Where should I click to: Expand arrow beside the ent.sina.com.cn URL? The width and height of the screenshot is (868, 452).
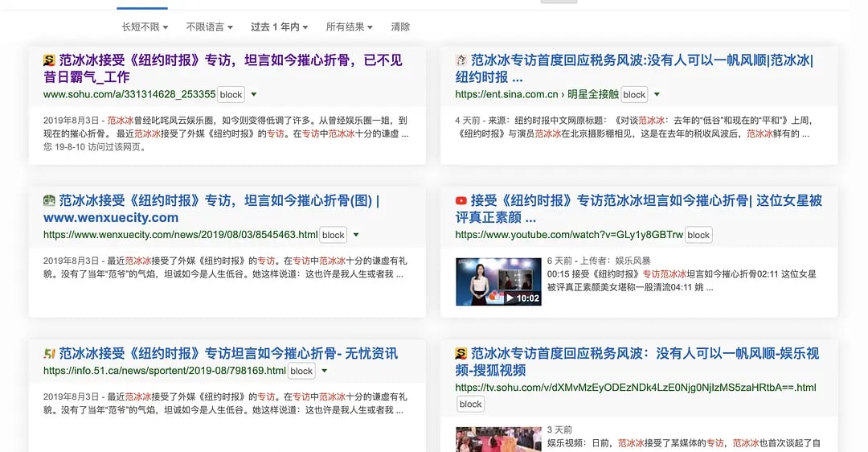pyautogui.click(x=657, y=95)
